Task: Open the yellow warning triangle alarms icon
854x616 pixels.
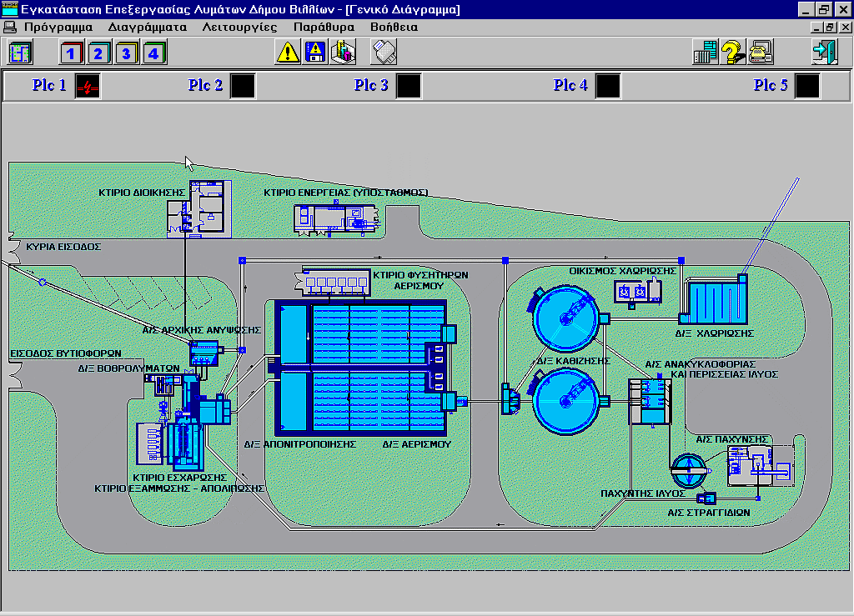Action: click(x=288, y=53)
